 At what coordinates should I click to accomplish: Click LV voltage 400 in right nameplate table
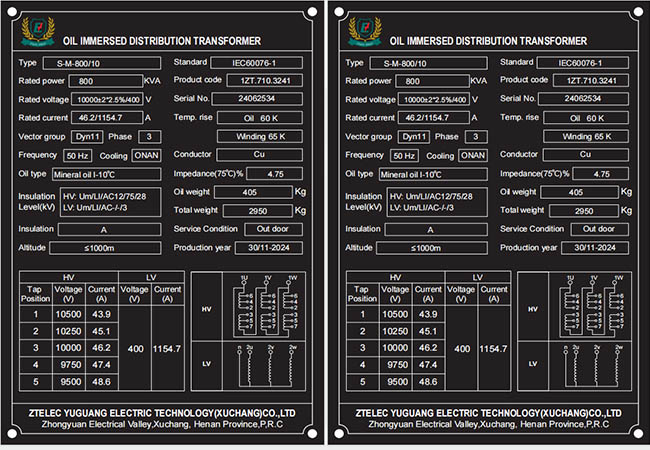pyautogui.click(x=462, y=349)
